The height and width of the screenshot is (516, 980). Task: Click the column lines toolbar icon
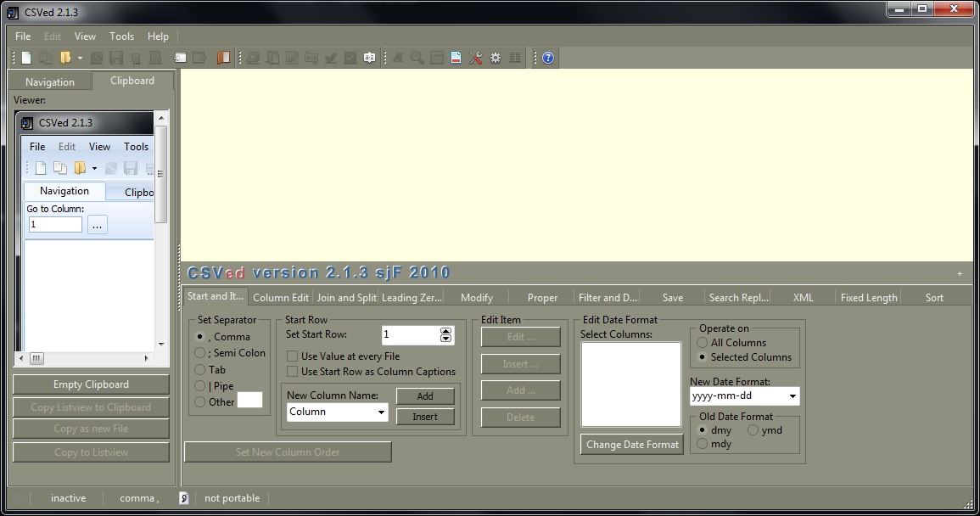(515, 59)
